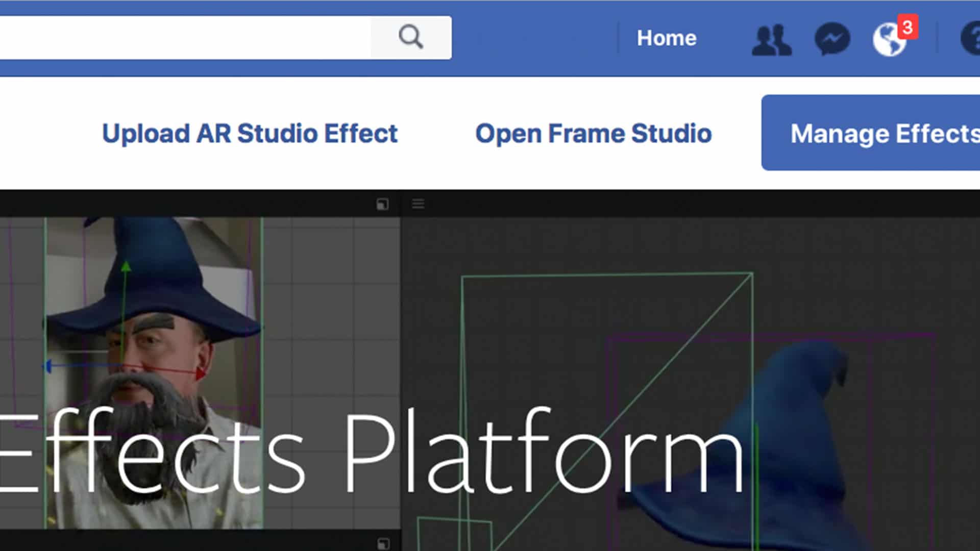Image resolution: width=980 pixels, height=551 pixels.
Task: Open the help question mark icon
Action: [970, 38]
